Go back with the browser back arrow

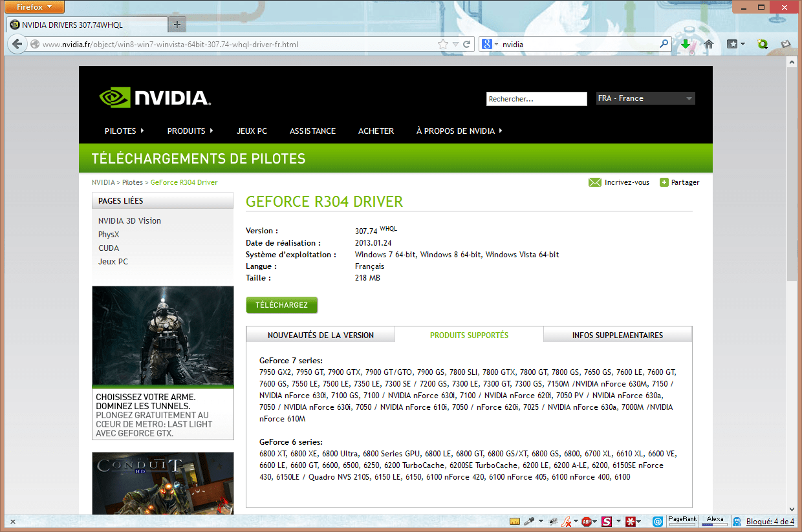(16, 45)
